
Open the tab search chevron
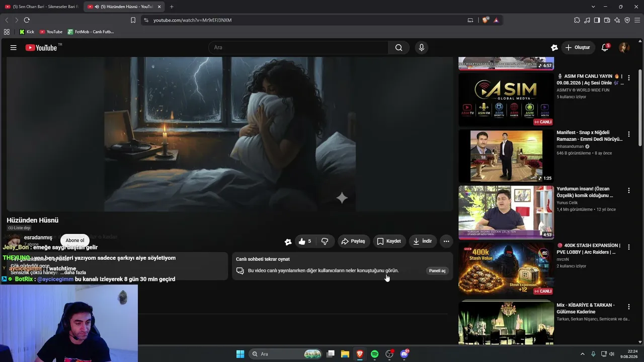click(593, 7)
